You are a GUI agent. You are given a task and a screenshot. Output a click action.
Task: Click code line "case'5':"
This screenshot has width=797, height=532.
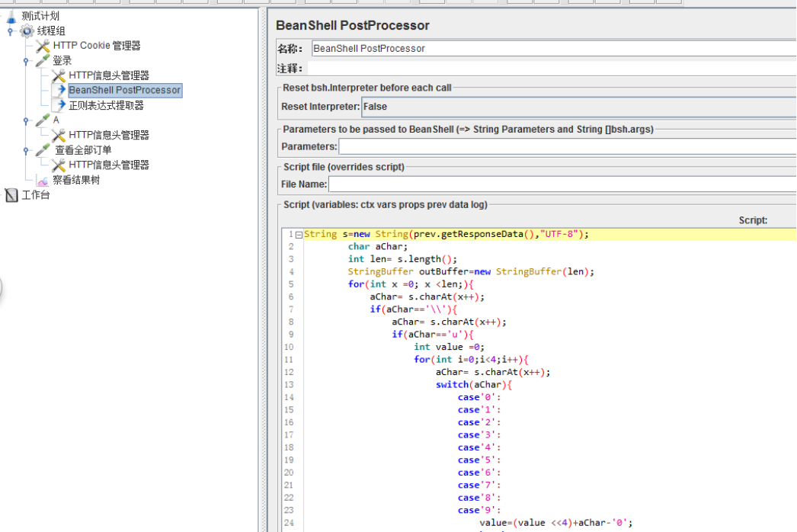click(x=479, y=460)
